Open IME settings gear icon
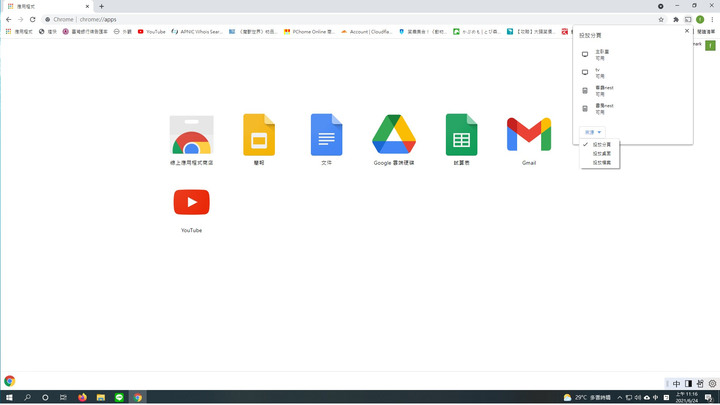 [712, 383]
